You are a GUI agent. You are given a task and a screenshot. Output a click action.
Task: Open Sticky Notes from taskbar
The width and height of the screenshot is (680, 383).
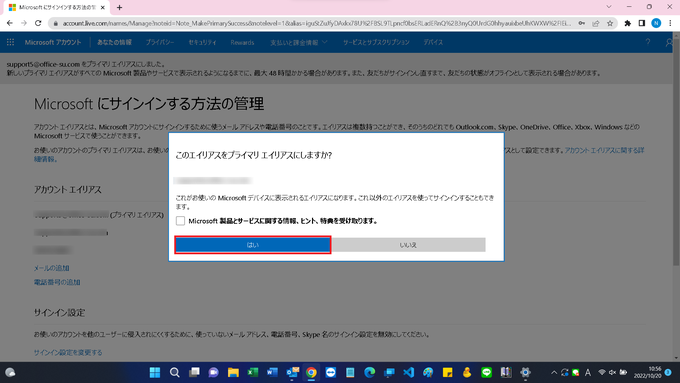pyautogui.click(x=448, y=372)
